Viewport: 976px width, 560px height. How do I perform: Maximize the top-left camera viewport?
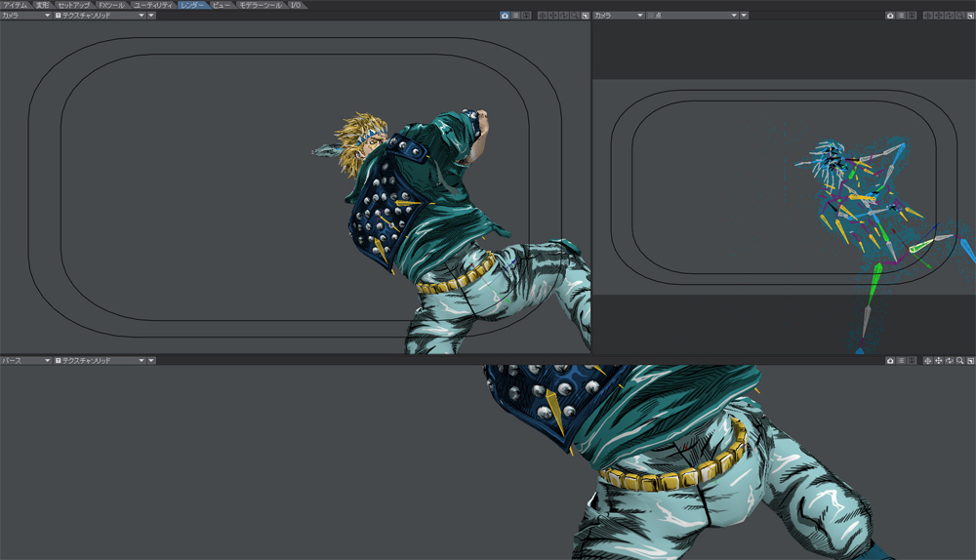[585, 16]
